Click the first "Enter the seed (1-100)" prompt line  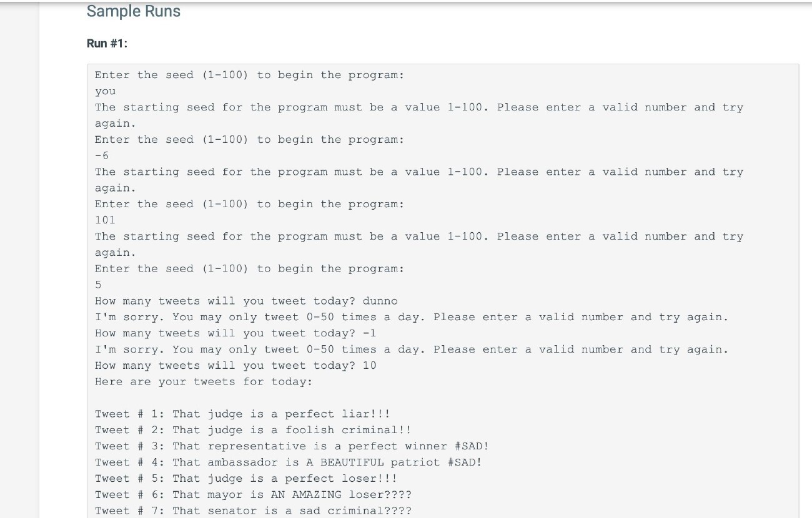[x=249, y=75]
